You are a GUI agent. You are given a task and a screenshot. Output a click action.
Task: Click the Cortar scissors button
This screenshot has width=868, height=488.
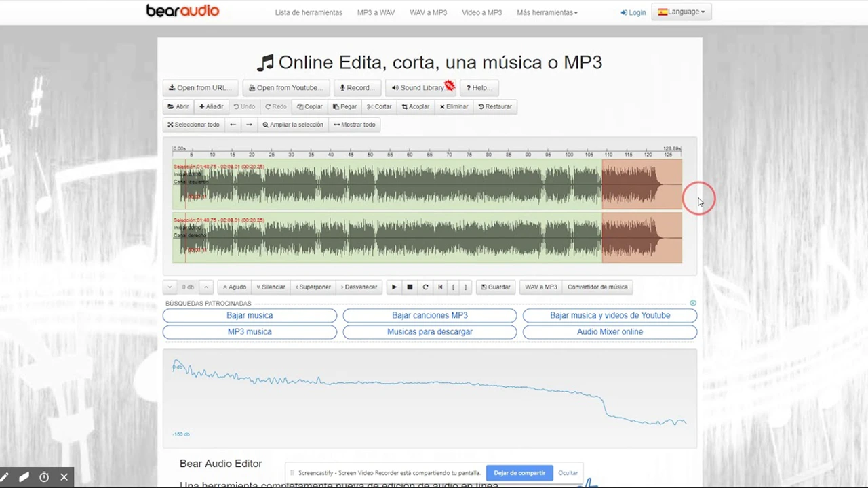pos(379,107)
